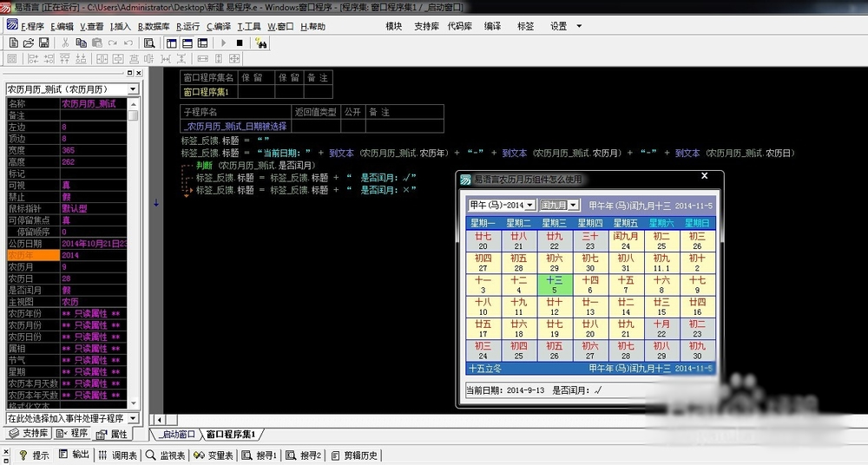Select calendar day 十月 (22)
Image resolution: width=868 pixels, height=465 pixels.
(661, 329)
